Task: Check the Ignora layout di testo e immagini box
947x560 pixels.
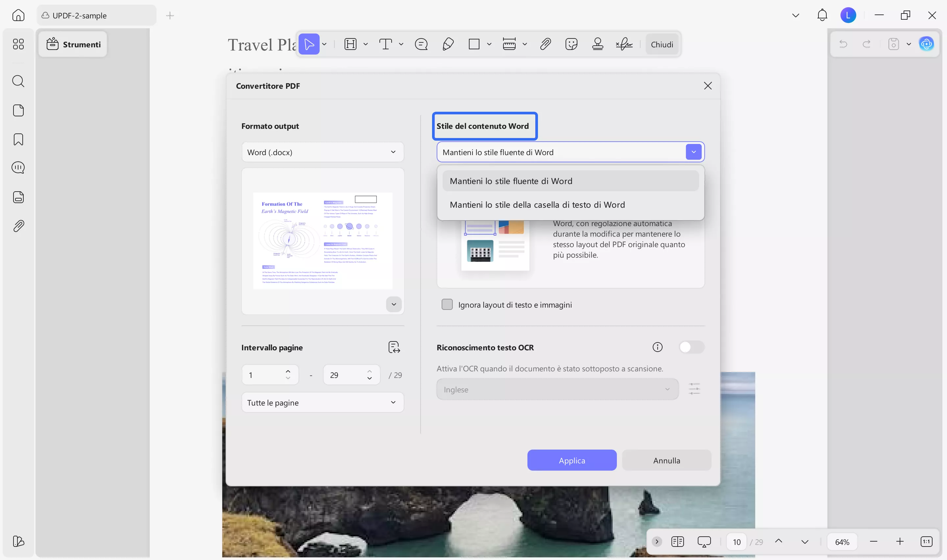Action: pos(447,304)
